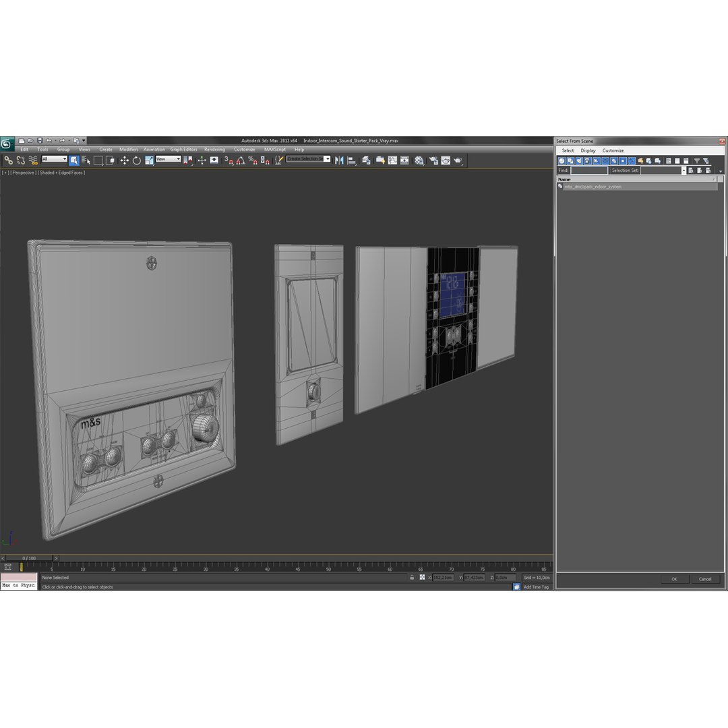Activate the Select and Rotate tool
The image size is (728, 728).
[136, 160]
